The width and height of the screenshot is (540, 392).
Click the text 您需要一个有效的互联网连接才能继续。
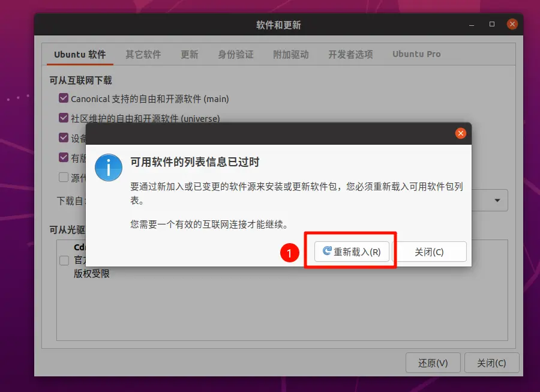pyautogui.click(x=209, y=225)
